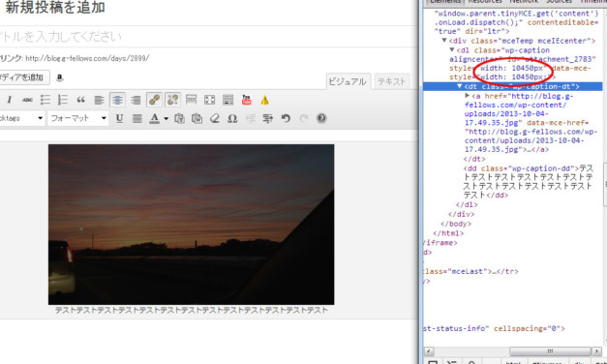Image resolution: width=607 pixels, height=364 pixels.
Task: Click the DevTools horizontal scrollbar right arrow
Action: (x=597, y=351)
